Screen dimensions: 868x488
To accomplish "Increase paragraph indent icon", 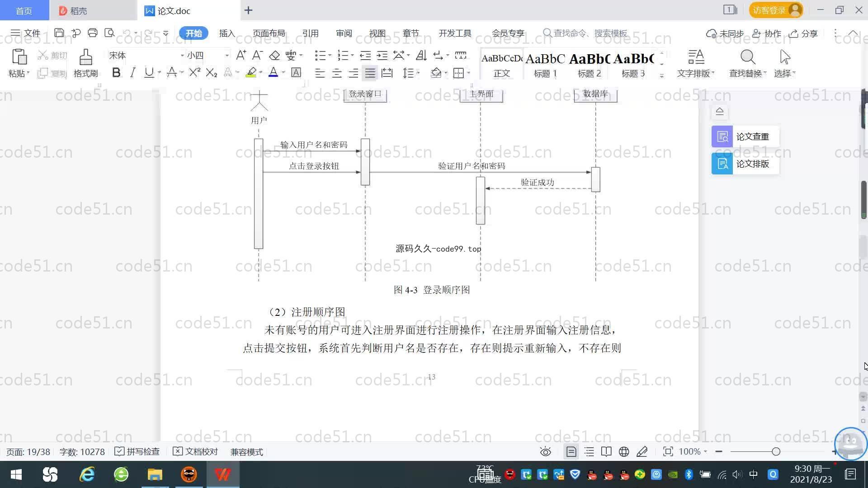I will click(x=382, y=55).
